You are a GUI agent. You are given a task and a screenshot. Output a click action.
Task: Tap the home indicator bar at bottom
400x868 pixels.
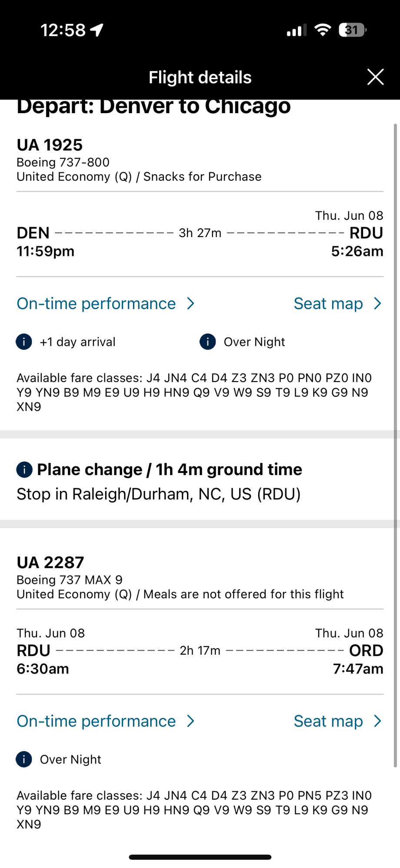(200, 857)
